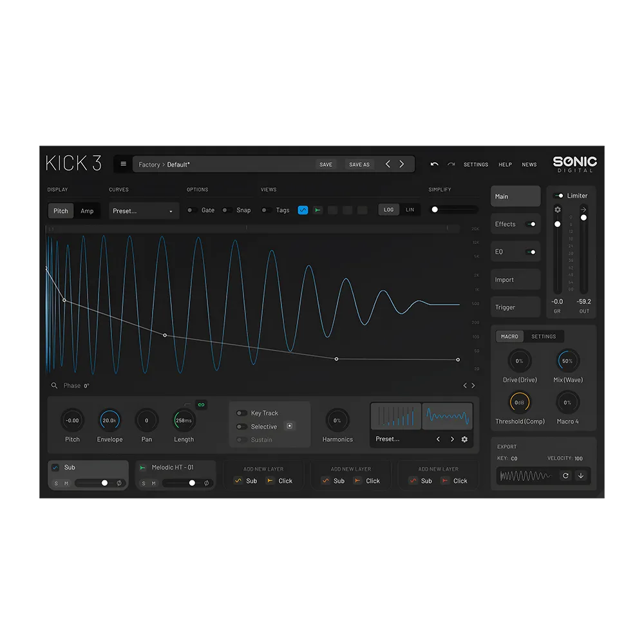
Task: Open the HELP menu
Action: pyautogui.click(x=505, y=164)
